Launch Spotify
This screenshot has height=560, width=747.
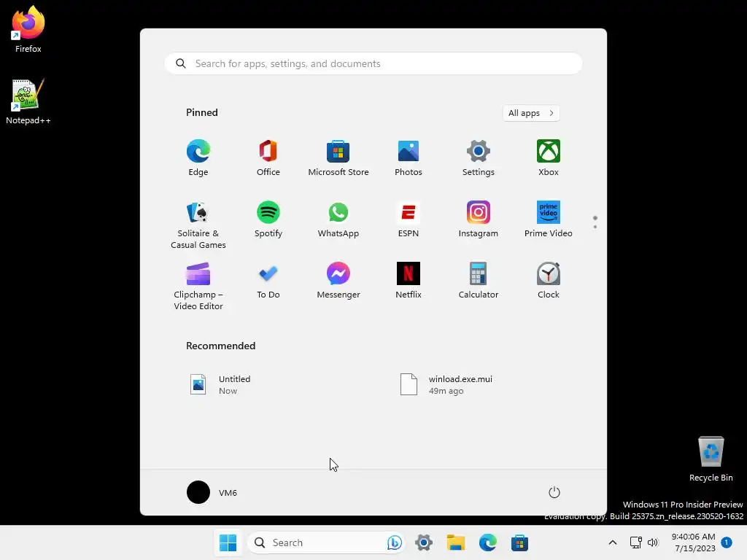(x=268, y=219)
